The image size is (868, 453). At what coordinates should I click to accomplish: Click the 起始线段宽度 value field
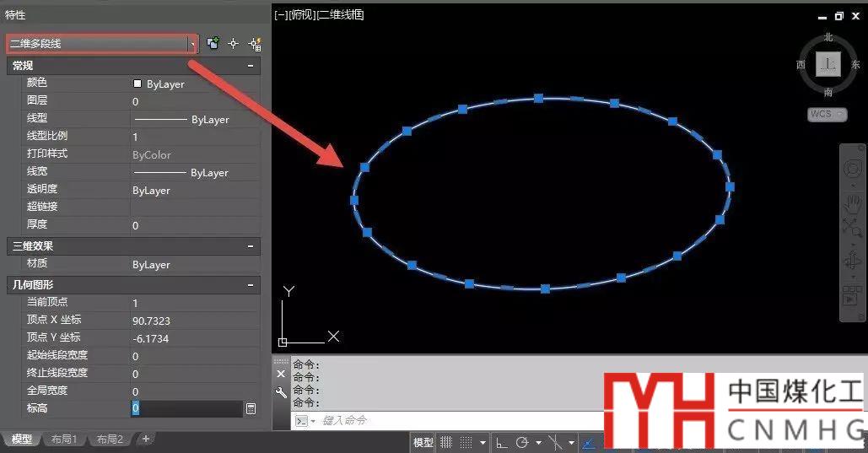pos(195,356)
